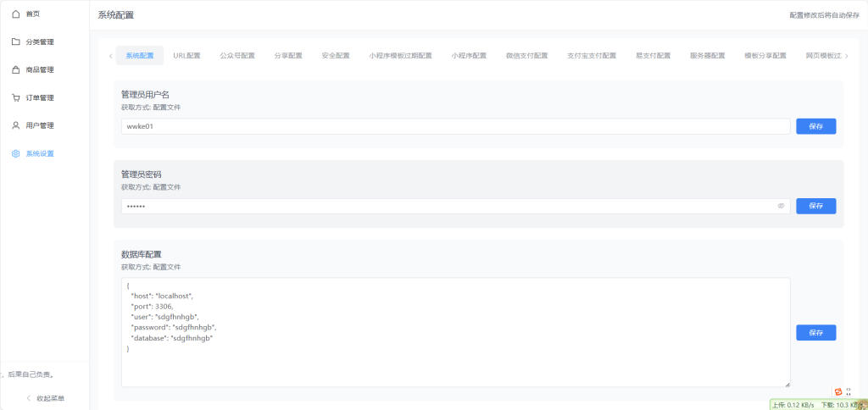
Task: Open the 微信支付配置 tab
Action: (526, 56)
